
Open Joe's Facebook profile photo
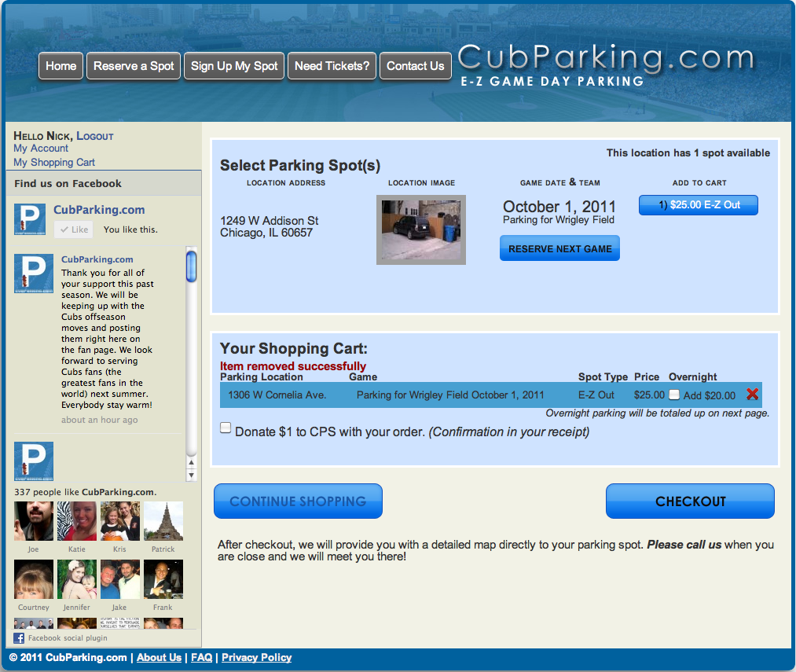click(34, 521)
